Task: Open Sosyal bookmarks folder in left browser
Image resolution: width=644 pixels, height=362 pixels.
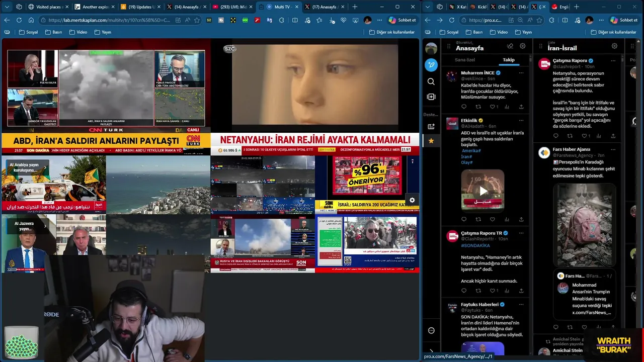Action: point(28,32)
